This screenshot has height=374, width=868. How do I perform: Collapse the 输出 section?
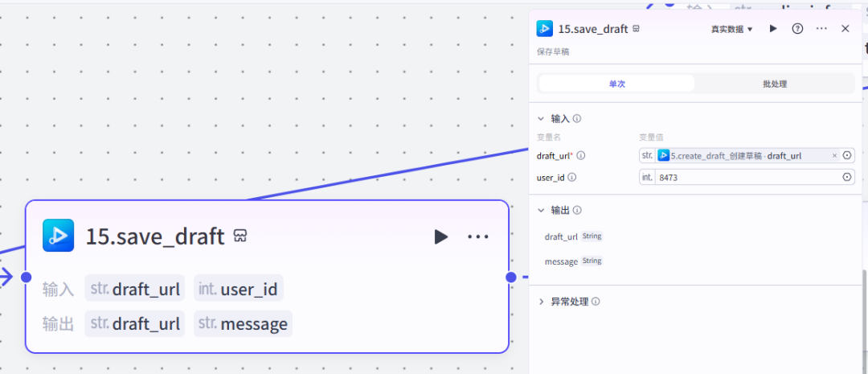click(x=541, y=210)
